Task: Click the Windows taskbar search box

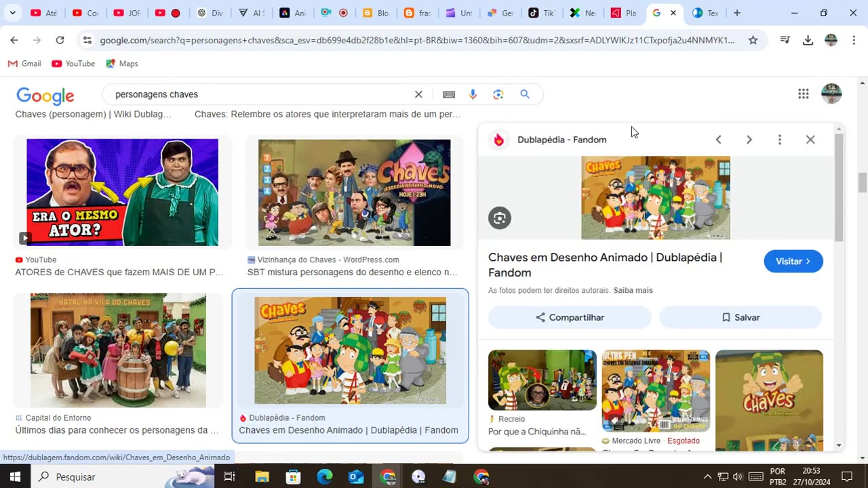Action: [122, 476]
